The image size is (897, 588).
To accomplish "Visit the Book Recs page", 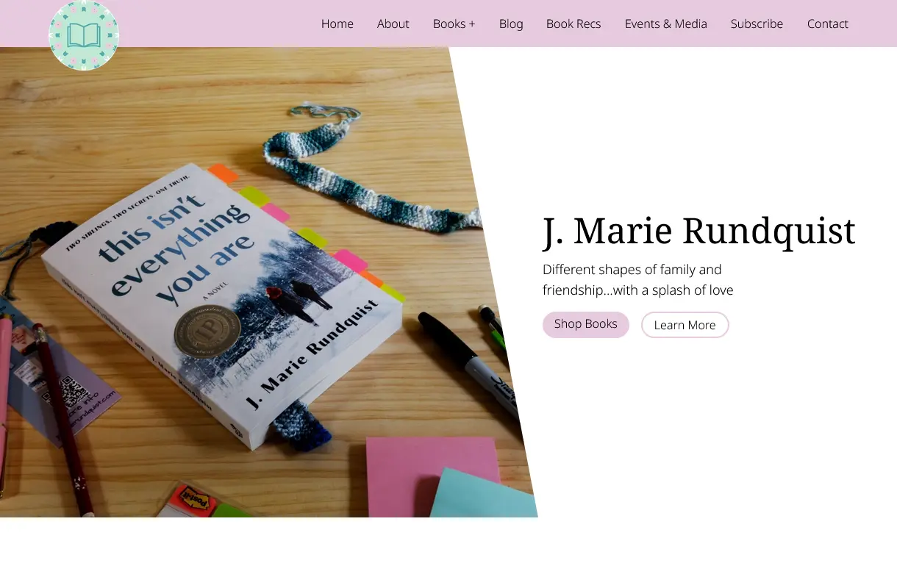I will pyautogui.click(x=573, y=24).
